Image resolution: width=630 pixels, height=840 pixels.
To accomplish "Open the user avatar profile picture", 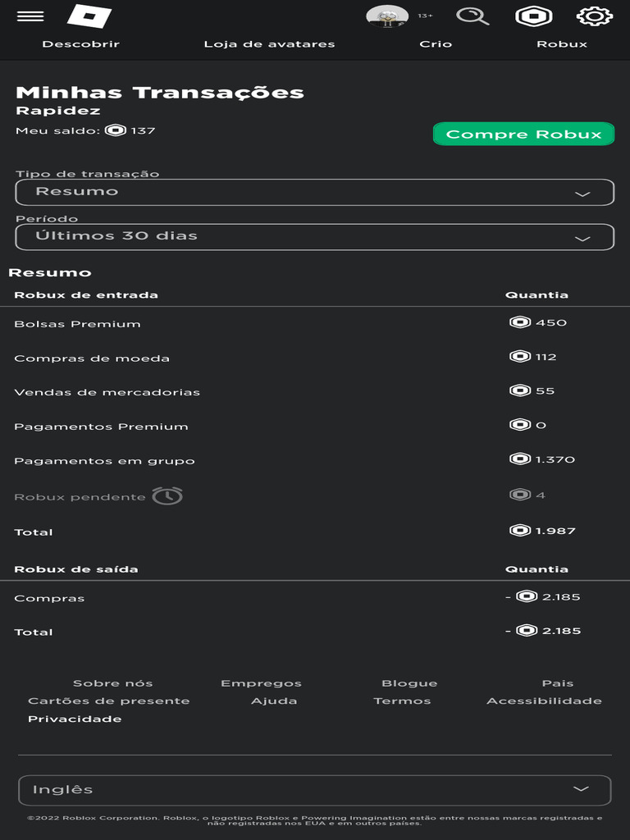I will (x=387, y=16).
